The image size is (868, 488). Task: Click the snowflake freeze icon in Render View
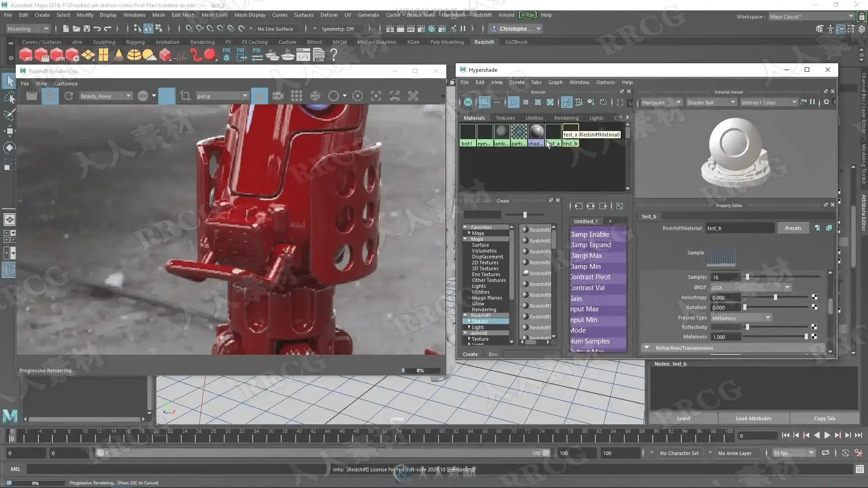tap(315, 96)
